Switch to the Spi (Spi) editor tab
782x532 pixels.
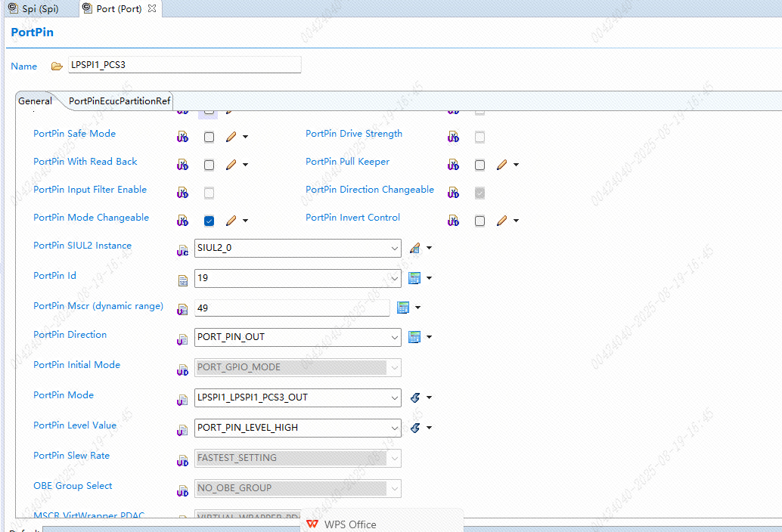(34, 9)
